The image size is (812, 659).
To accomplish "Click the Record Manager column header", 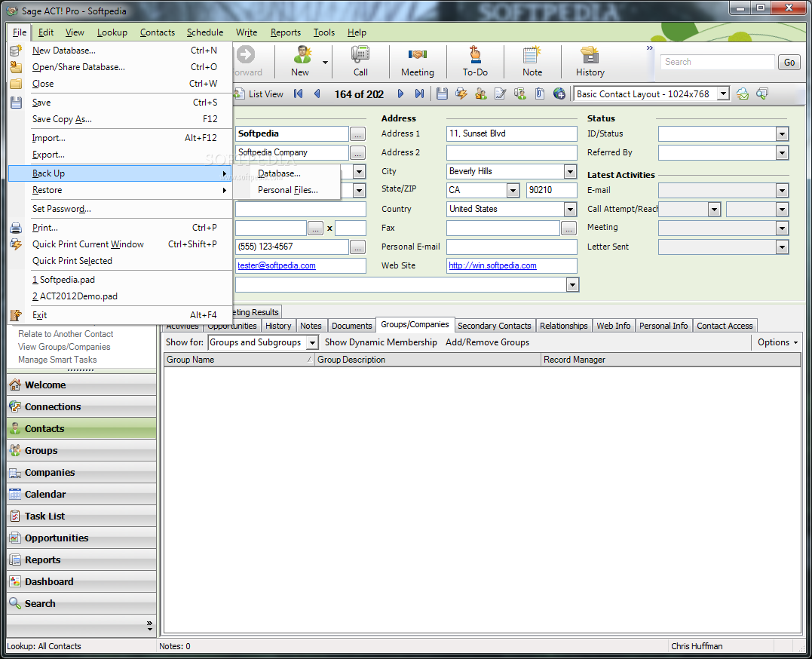I will point(670,360).
